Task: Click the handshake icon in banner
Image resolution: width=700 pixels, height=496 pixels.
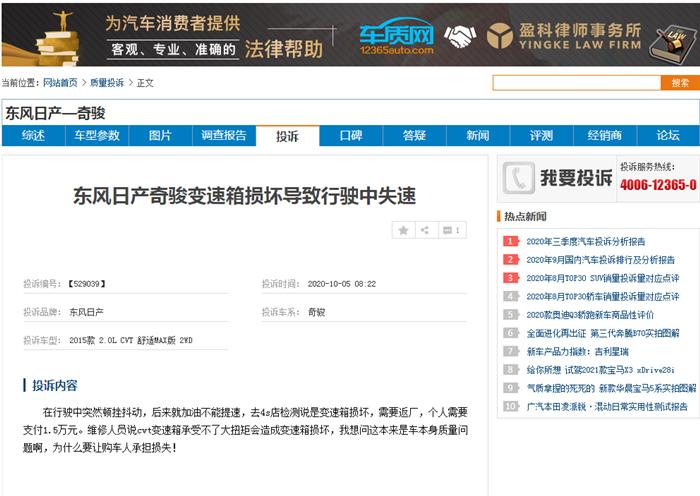Action: click(460, 36)
